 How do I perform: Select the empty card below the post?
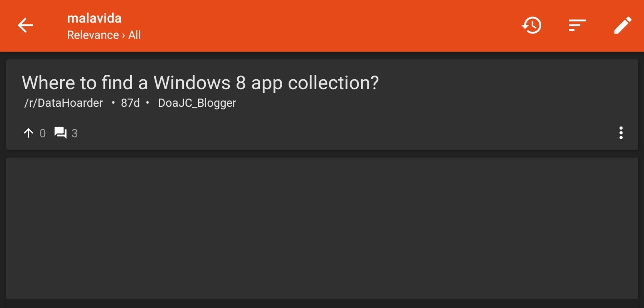coord(322,228)
